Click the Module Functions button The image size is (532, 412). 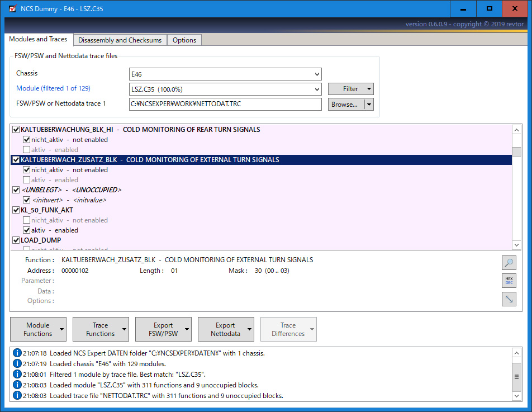click(37, 329)
